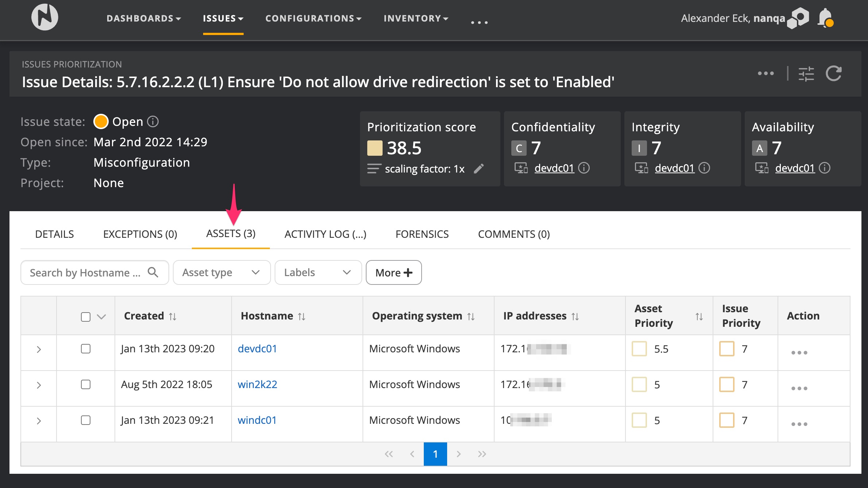Click the refresh icon in issue header
868x488 pixels.
pos(833,74)
